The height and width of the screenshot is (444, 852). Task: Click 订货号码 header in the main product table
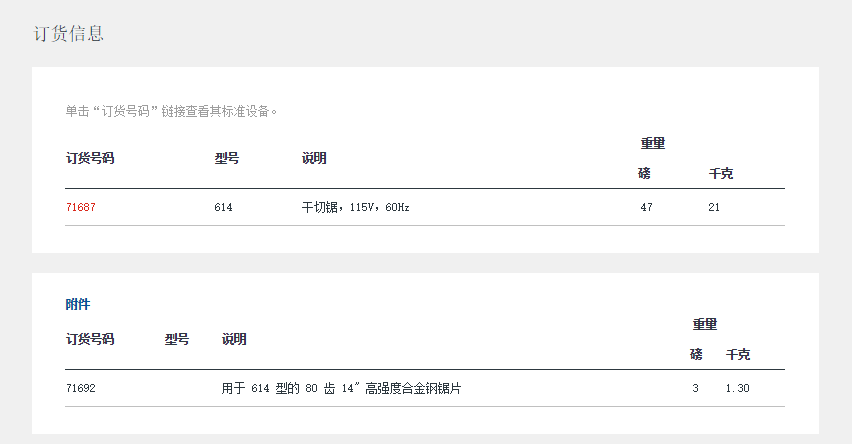[x=90, y=158]
